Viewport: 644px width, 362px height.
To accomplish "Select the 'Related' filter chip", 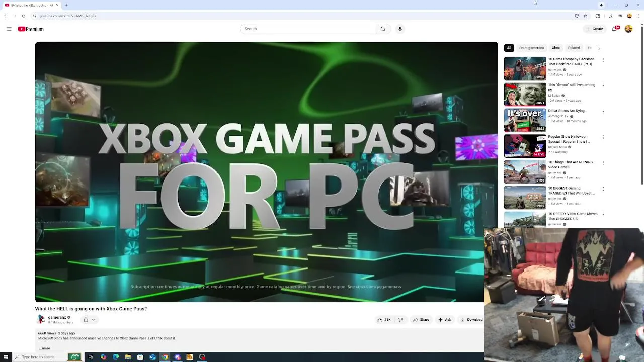I will click(x=574, y=48).
